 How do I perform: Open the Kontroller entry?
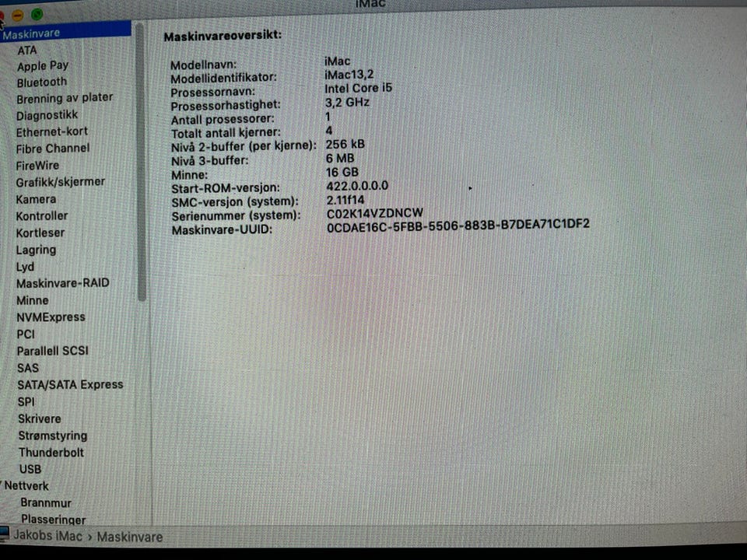[42, 215]
